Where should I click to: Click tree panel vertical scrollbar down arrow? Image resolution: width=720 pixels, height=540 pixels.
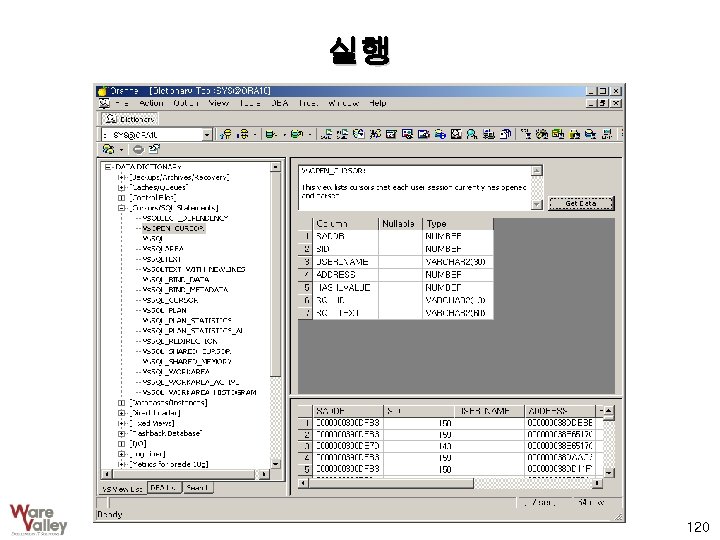click(x=276, y=464)
